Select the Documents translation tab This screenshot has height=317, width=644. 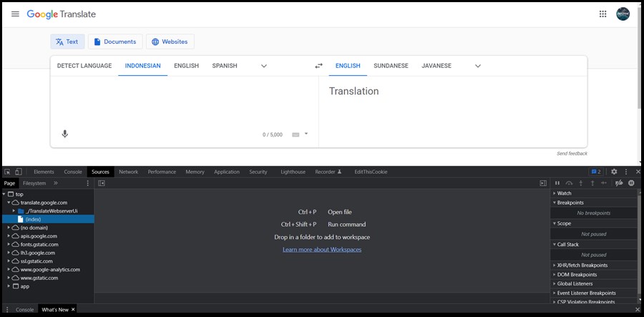[114, 42]
